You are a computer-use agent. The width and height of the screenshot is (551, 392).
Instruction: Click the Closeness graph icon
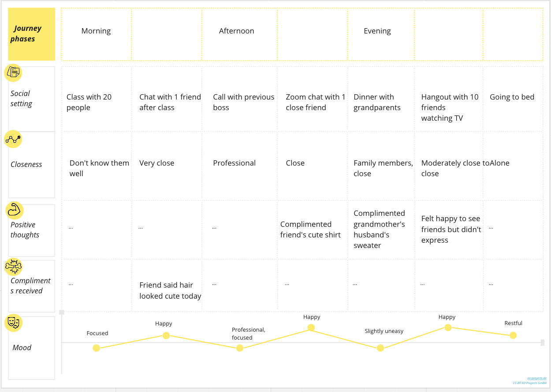(x=13, y=139)
